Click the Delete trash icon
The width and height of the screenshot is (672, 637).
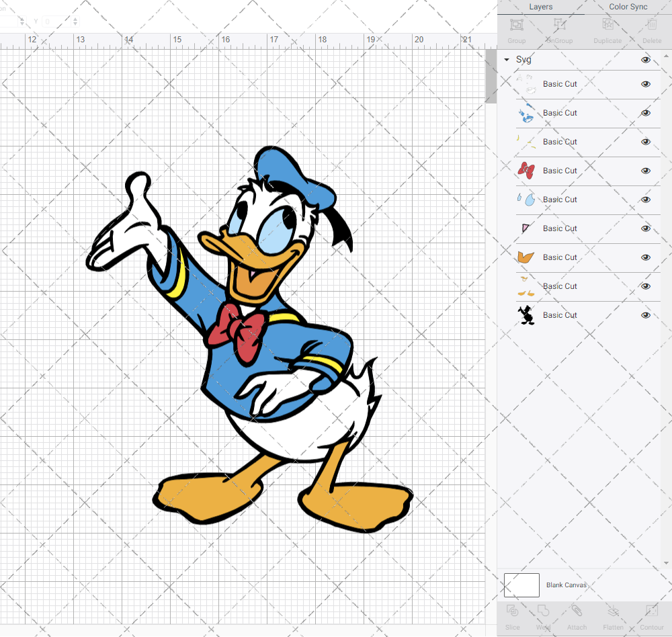pos(652,24)
